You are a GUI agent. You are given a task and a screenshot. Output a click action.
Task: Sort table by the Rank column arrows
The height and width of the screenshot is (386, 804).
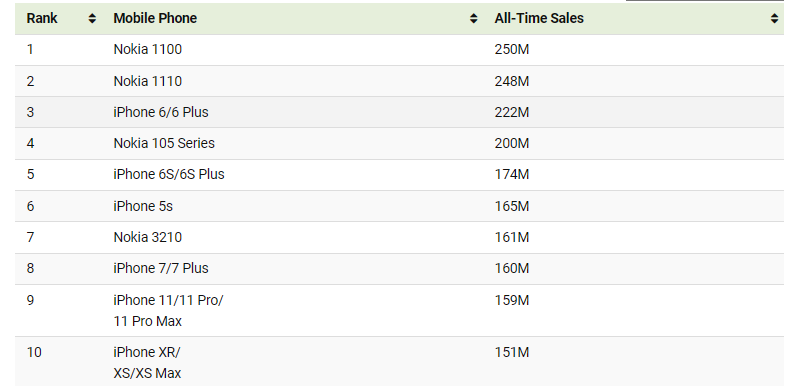pyautogui.click(x=92, y=18)
